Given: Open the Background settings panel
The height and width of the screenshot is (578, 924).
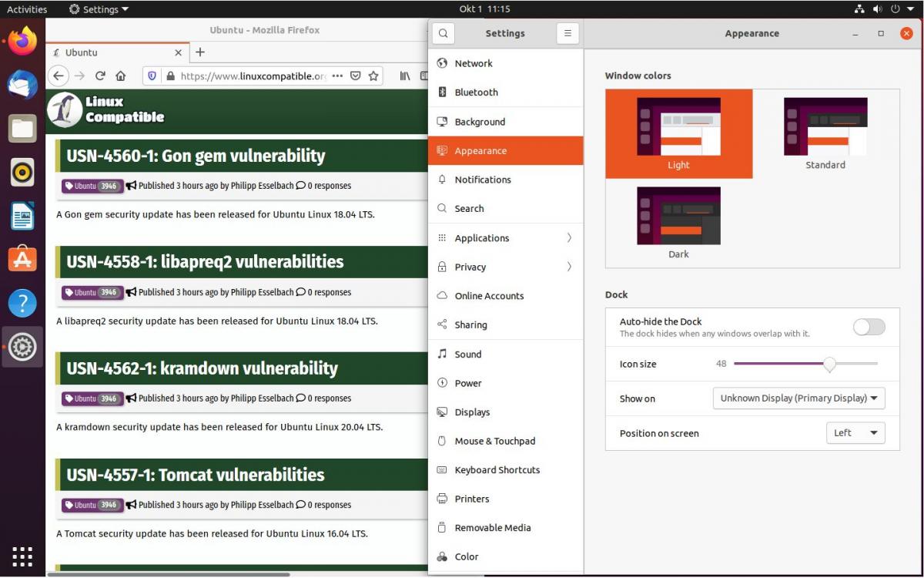Looking at the screenshot, I should point(480,122).
